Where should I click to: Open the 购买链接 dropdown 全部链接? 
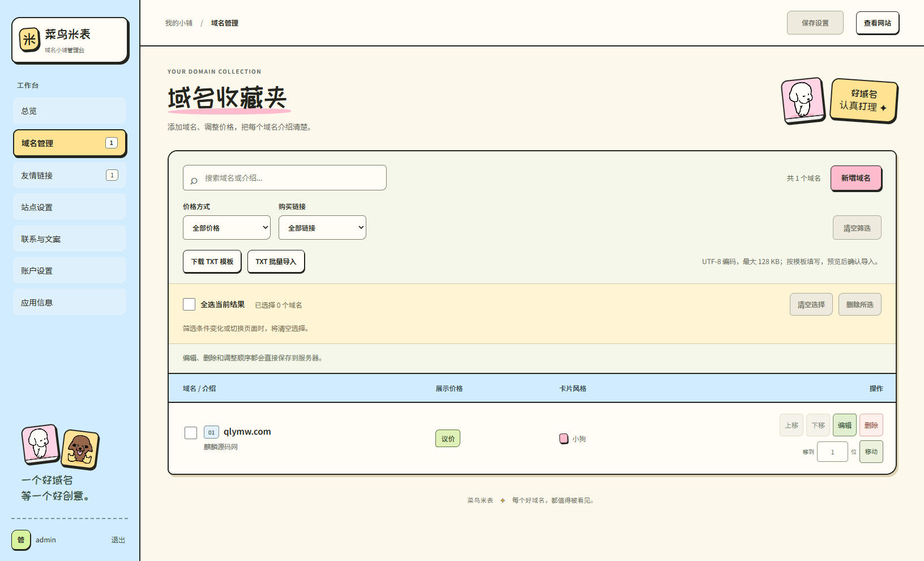pyautogui.click(x=322, y=228)
